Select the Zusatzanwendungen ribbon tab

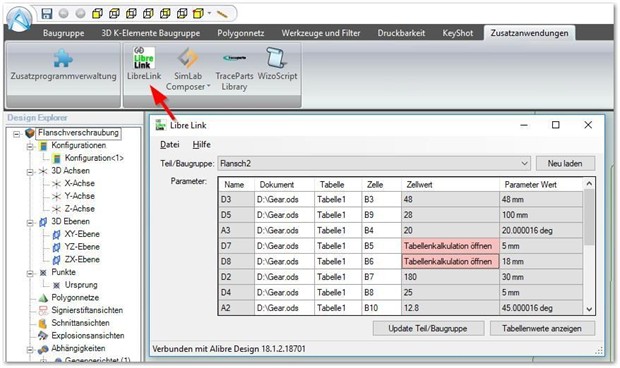pyautogui.click(x=529, y=33)
